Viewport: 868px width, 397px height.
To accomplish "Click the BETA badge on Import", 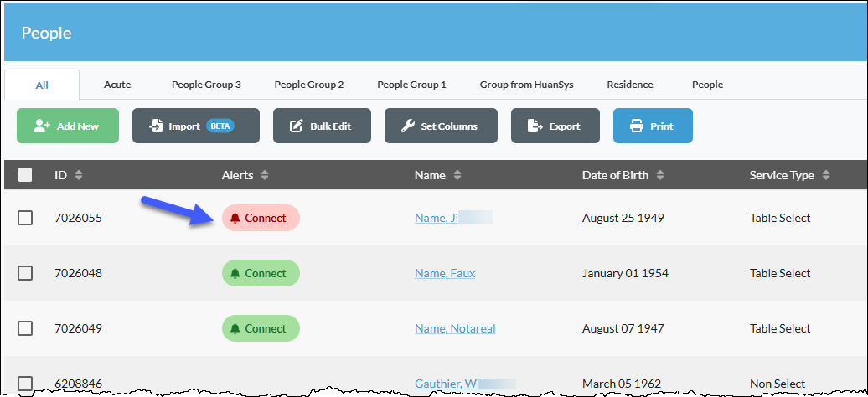I will (220, 126).
